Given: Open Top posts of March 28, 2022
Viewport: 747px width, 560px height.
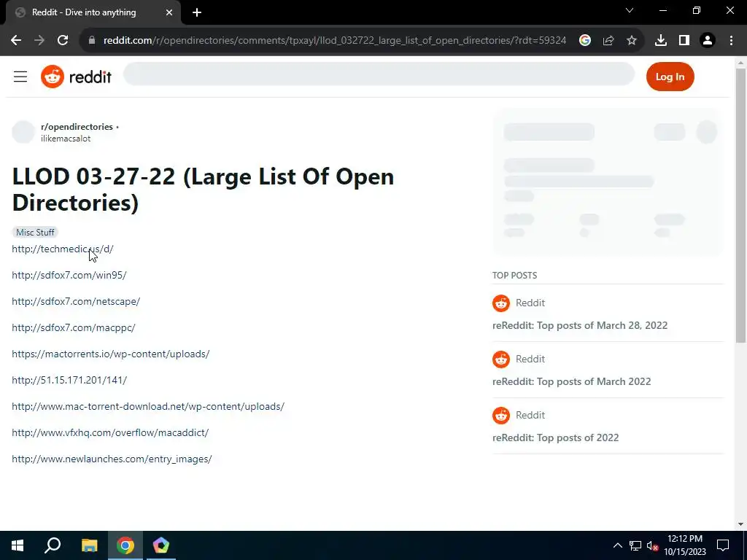Looking at the screenshot, I should coord(580,325).
